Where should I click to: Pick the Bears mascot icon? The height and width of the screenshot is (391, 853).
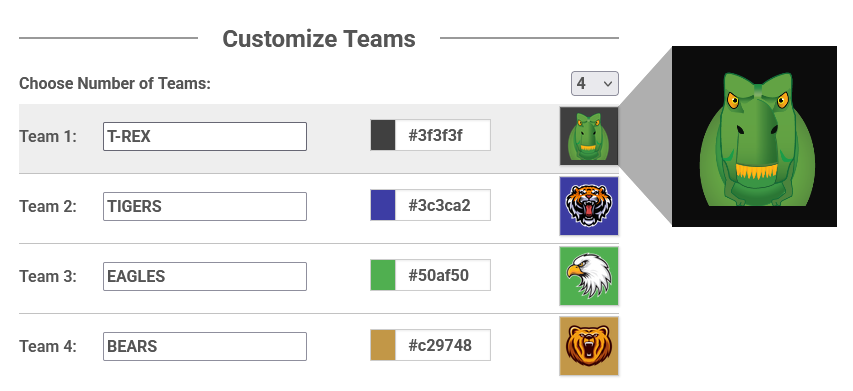tap(589, 346)
